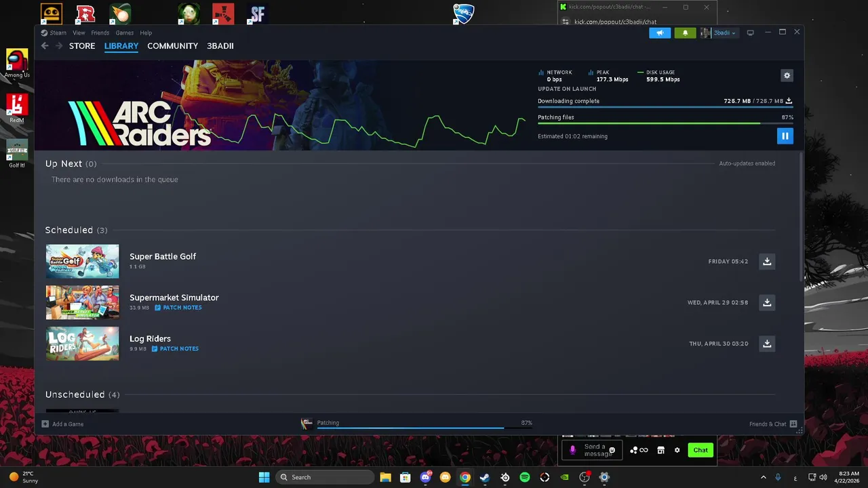This screenshot has width=868, height=488.
Task: Open the Help menu
Action: tap(146, 33)
